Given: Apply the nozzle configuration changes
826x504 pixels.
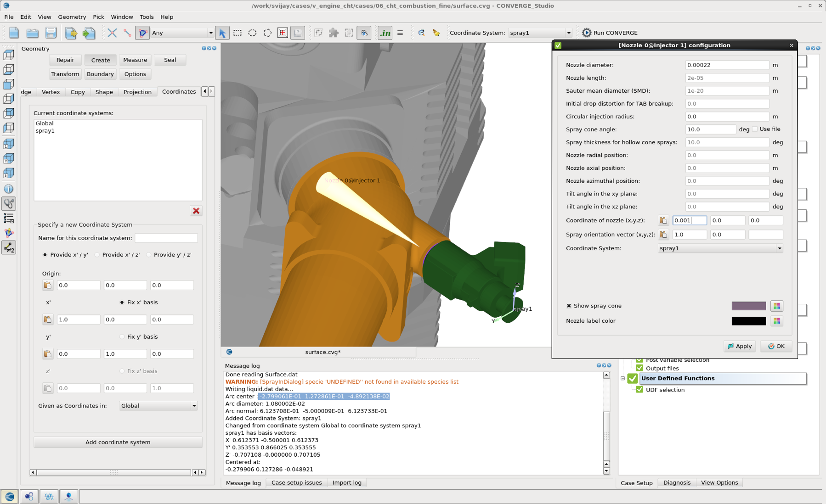Looking at the screenshot, I should [x=739, y=346].
